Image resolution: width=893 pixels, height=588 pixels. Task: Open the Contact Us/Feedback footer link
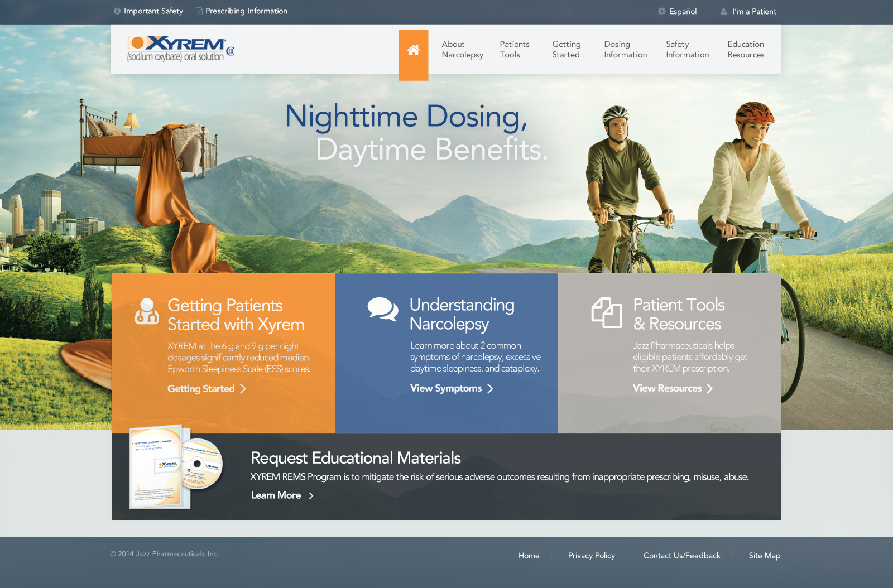click(x=682, y=556)
